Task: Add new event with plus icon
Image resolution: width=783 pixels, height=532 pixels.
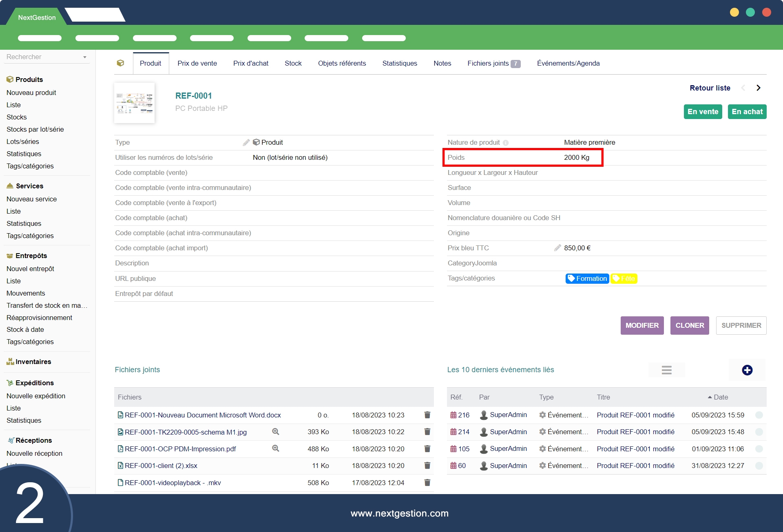Action: coord(747,370)
